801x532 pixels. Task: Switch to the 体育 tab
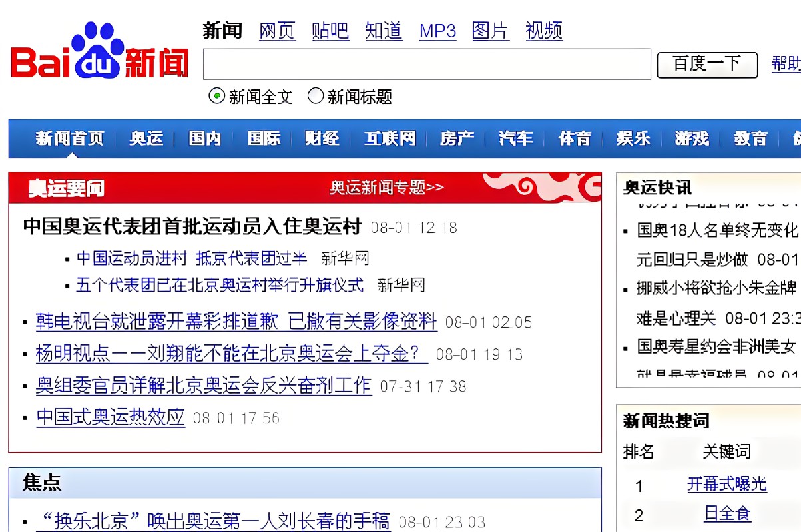pyautogui.click(x=575, y=138)
